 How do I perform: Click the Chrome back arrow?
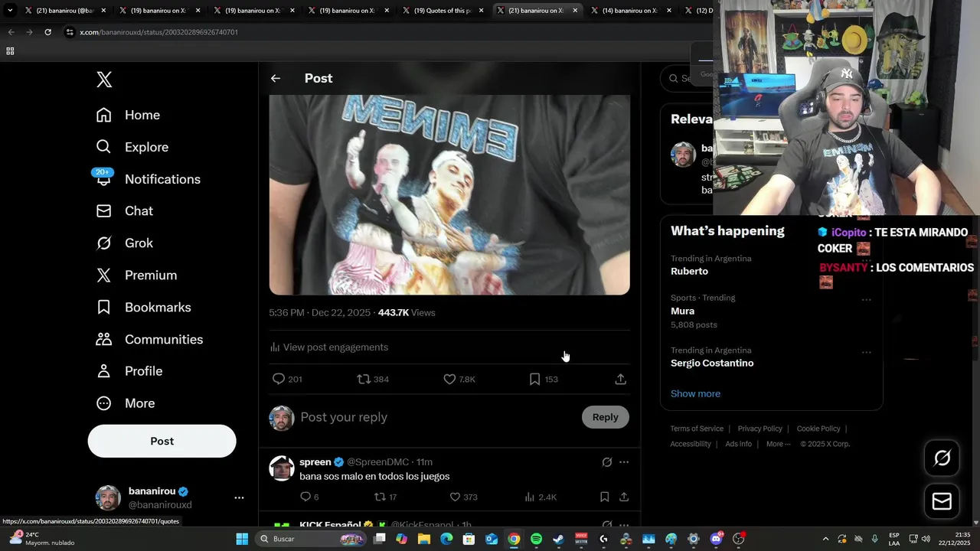(x=11, y=32)
